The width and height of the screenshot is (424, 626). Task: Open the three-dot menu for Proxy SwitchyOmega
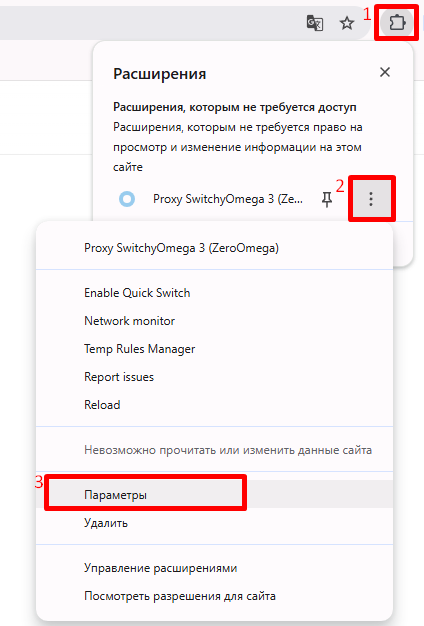coord(371,199)
